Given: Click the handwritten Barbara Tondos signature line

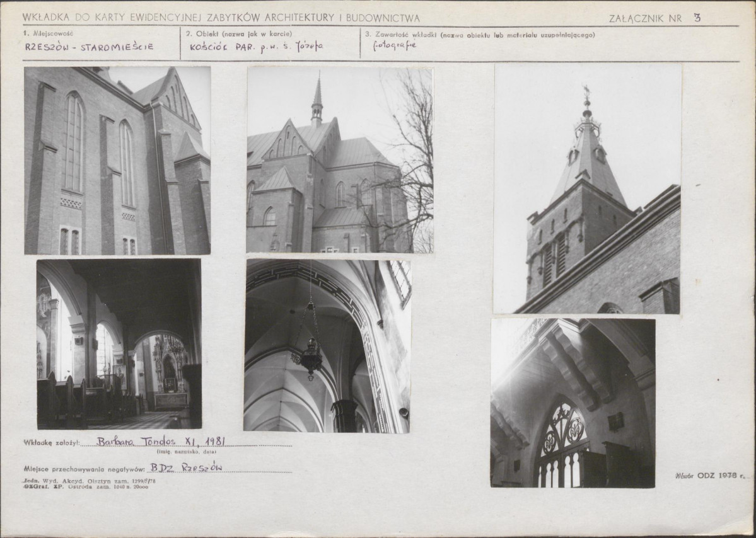Looking at the screenshot, I should (161, 441).
